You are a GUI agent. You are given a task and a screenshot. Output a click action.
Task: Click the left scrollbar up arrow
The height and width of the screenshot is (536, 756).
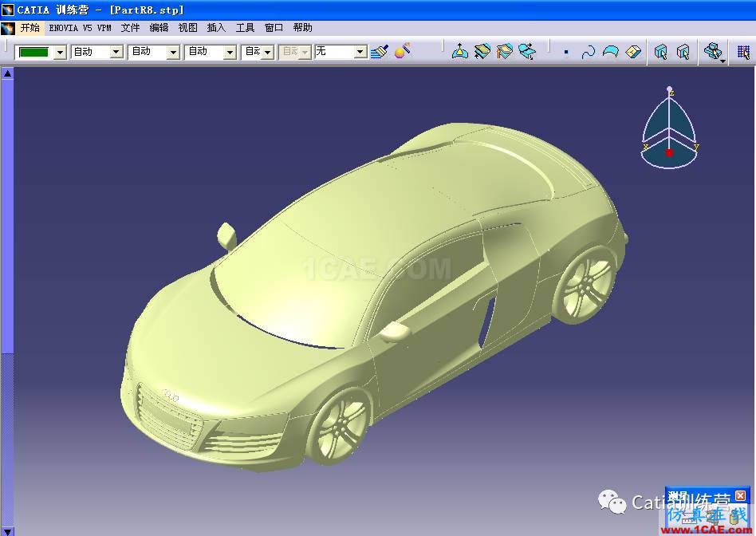pos(7,74)
